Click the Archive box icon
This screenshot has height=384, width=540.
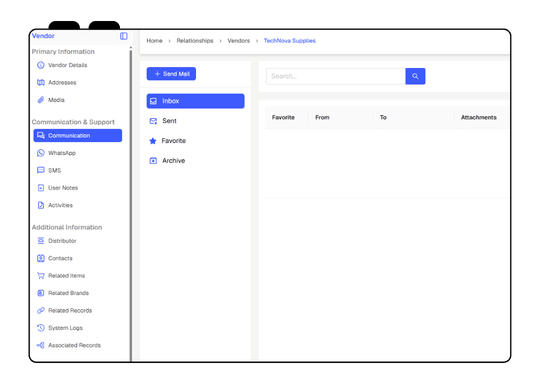coord(153,161)
